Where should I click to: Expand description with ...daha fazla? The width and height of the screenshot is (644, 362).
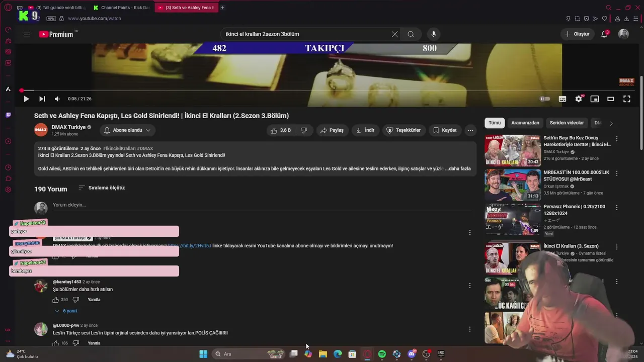point(458,169)
